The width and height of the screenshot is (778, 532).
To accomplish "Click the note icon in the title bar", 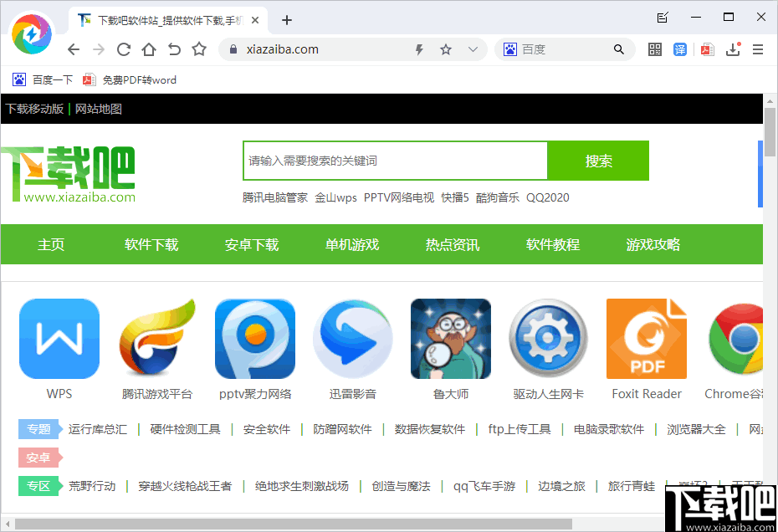I will 663,18.
